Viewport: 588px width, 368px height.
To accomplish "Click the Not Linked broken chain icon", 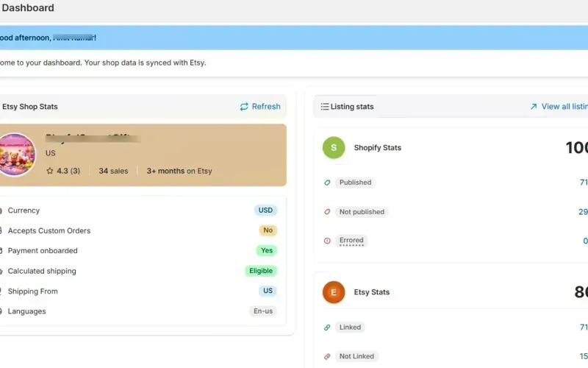I will [327, 356].
